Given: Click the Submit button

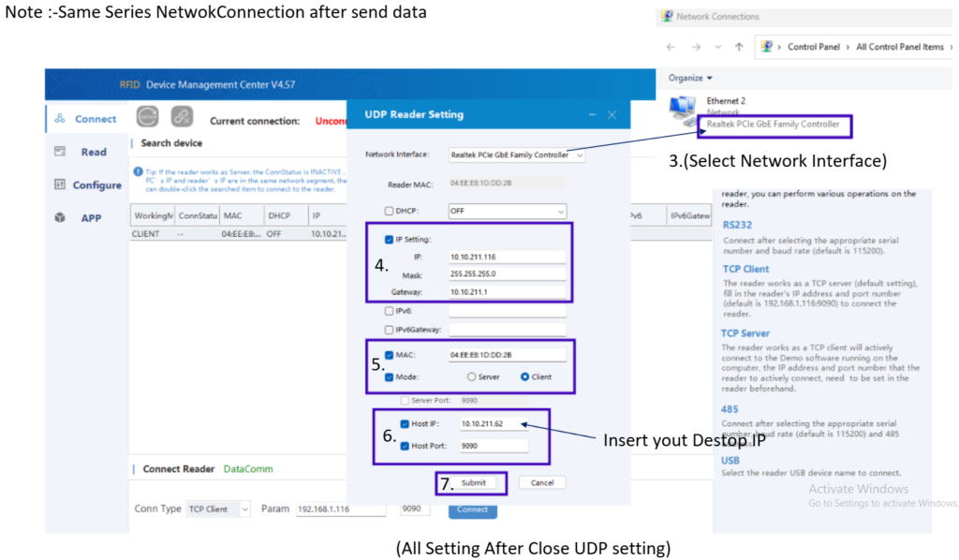Looking at the screenshot, I should point(473,483).
